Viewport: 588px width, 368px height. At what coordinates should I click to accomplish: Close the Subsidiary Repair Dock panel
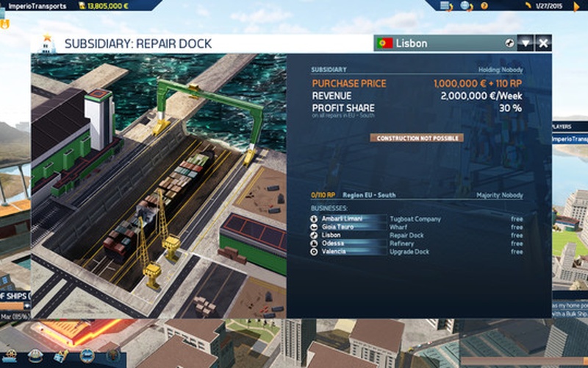coord(543,43)
